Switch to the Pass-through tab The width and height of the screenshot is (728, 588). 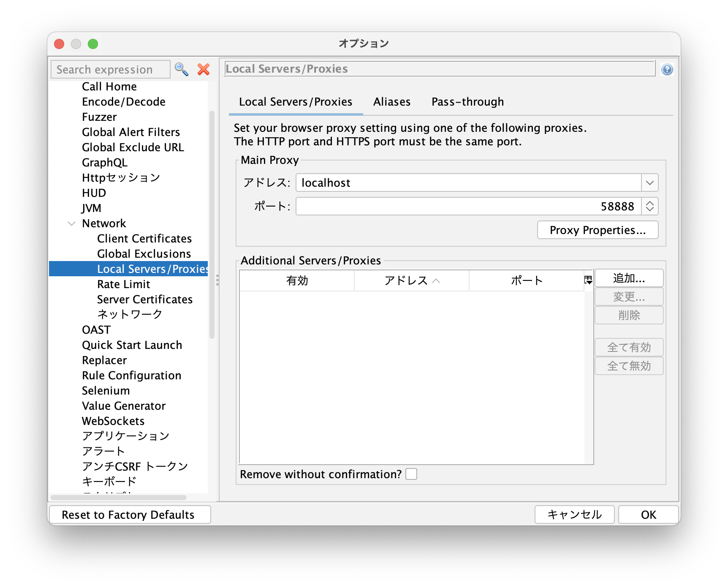[467, 102]
